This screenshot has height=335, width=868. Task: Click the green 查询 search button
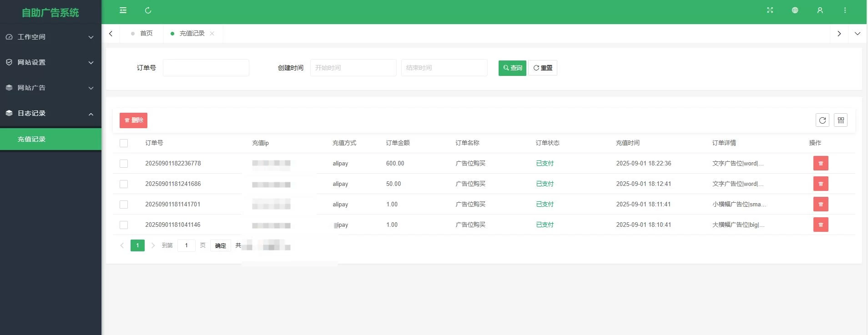[x=512, y=68]
